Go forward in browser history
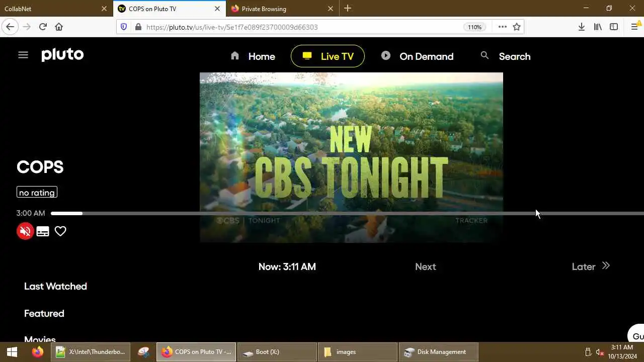Viewport: 644px width, 362px height. [x=27, y=27]
